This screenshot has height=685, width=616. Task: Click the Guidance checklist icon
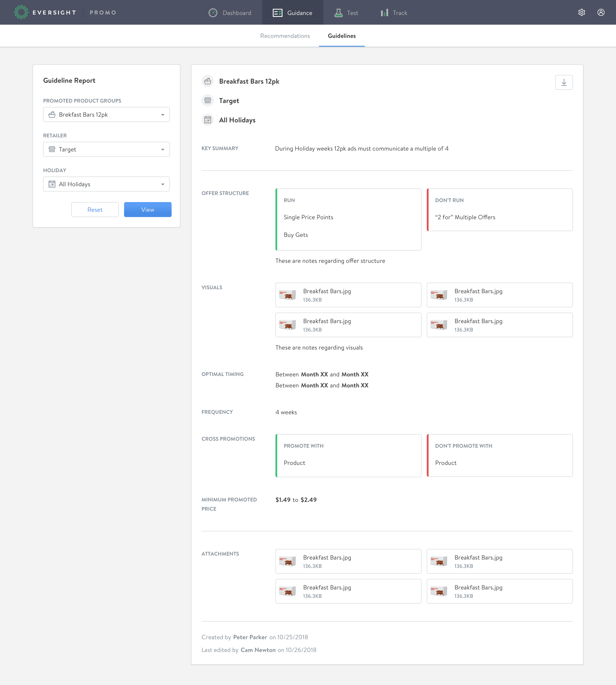pyautogui.click(x=278, y=13)
